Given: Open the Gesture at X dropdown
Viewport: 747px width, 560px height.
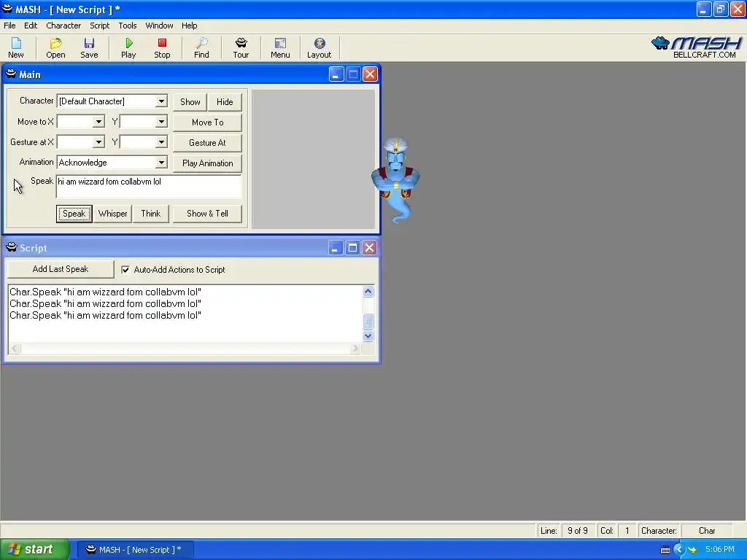Looking at the screenshot, I should pyautogui.click(x=98, y=142).
